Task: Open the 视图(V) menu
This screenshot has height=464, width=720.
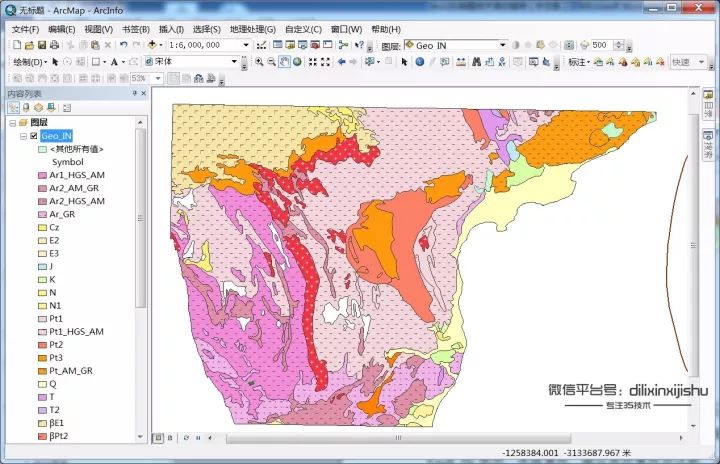Action: coord(98,29)
